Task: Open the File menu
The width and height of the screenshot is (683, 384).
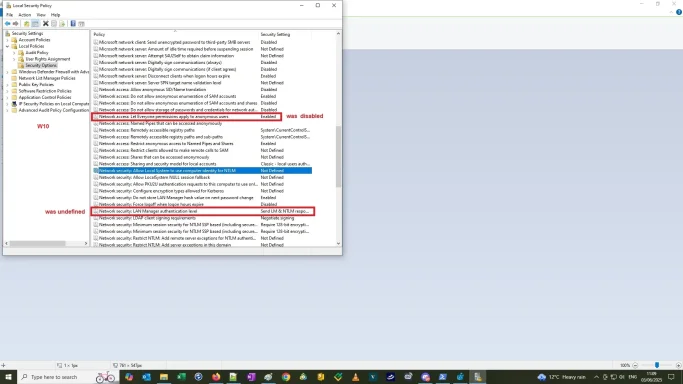Action: click(9, 15)
